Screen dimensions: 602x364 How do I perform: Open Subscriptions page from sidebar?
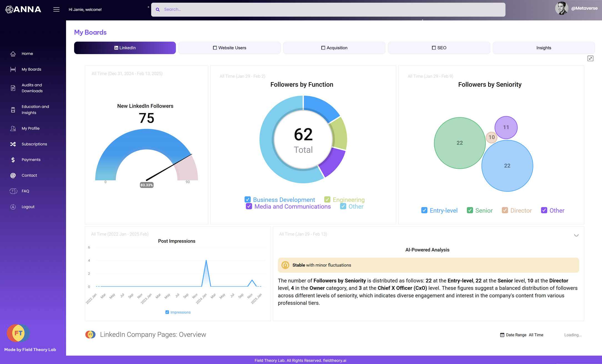(34, 144)
